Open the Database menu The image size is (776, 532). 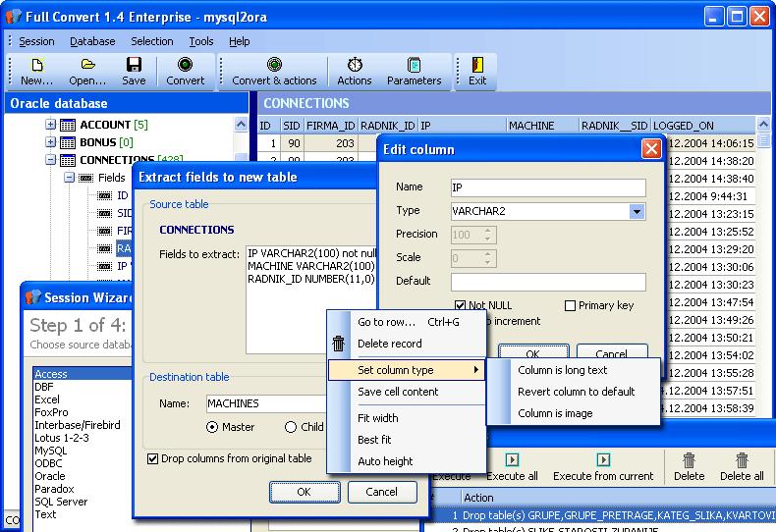click(92, 41)
